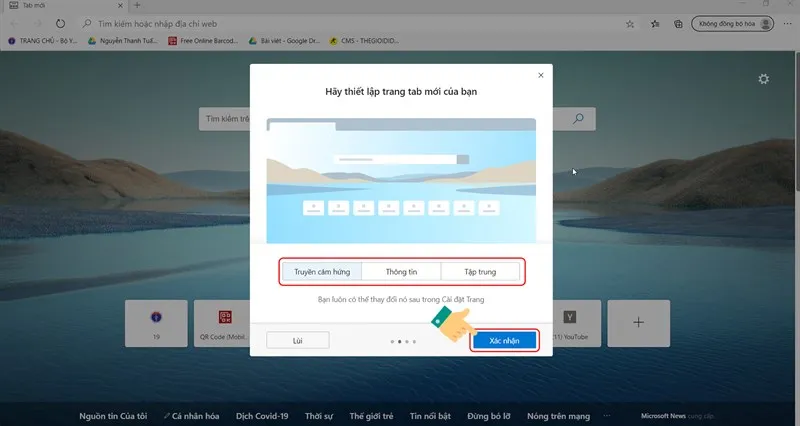
Task: Open 'Nguồn tin Của tôi' news tab
Action: click(x=113, y=416)
